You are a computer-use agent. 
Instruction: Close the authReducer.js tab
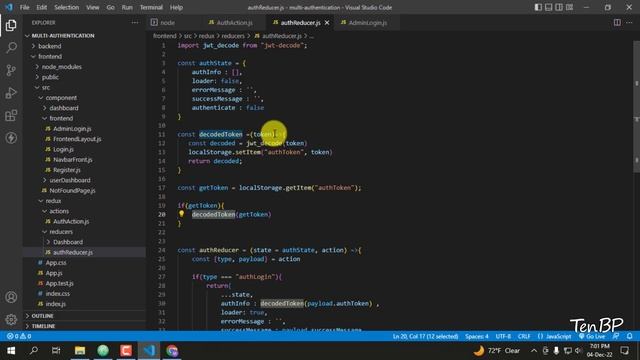327,23
